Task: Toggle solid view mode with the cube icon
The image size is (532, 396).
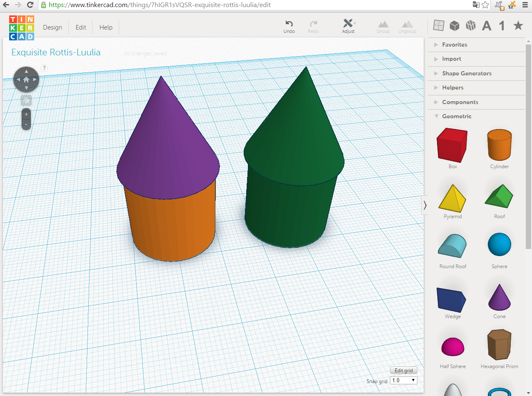Action: pyautogui.click(x=454, y=25)
